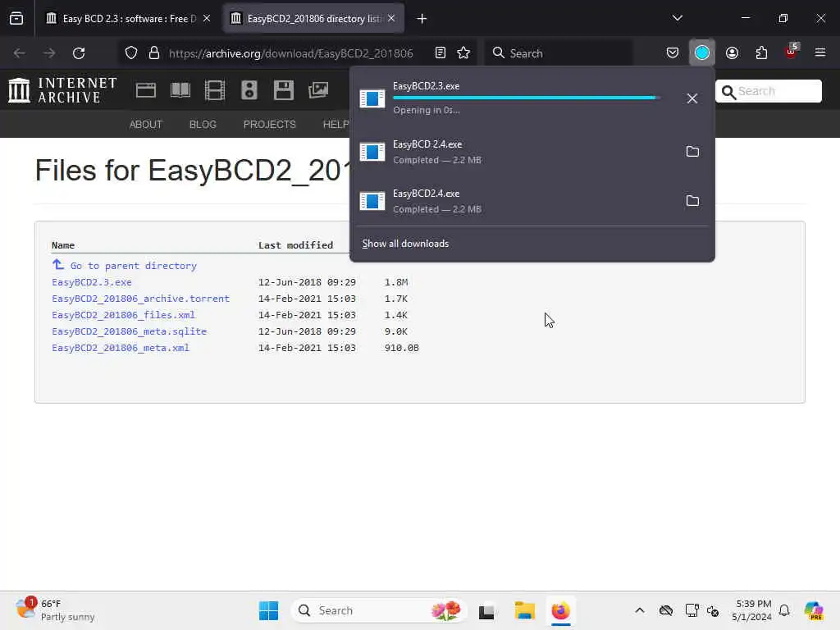This screenshot has height=630, width=840.
Task: Open the Firefox account icon
Action: click(x=733, y=53)
